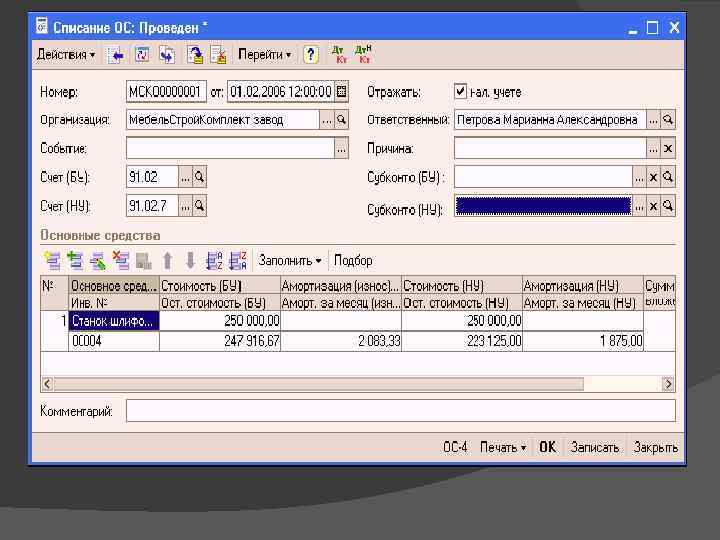The image size is (720, 540).
Task: Open the Заполнить dropdown
Action: (289, 261)
